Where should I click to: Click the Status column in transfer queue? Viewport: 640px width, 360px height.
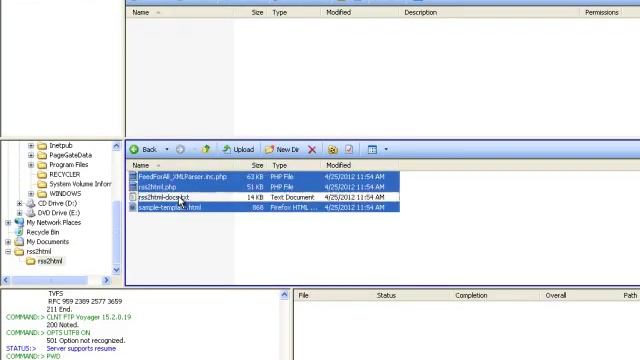tap(386, 296)
